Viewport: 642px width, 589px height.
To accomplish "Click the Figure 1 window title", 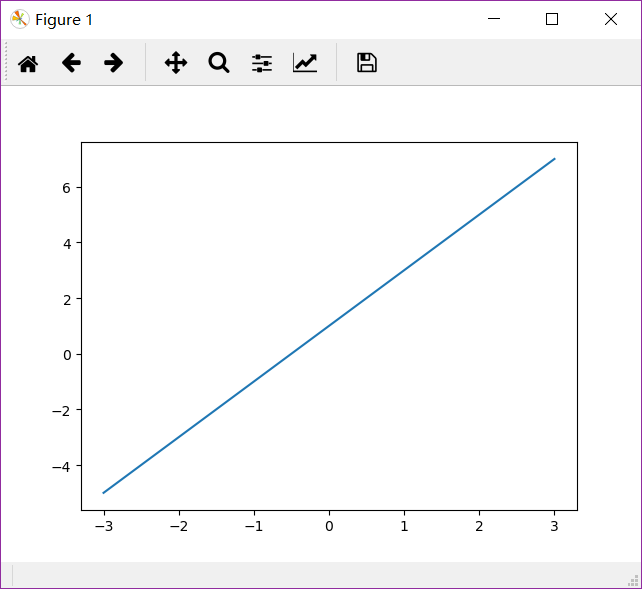I will coord(64,20).
